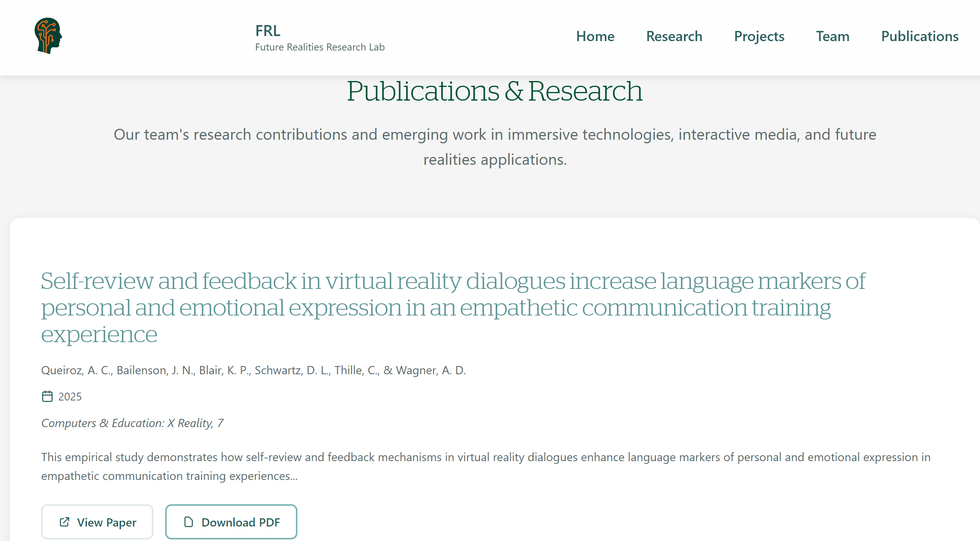Click the 2025 publication year
Viewport: 980px width, 541px height.
tap(70, 397)
